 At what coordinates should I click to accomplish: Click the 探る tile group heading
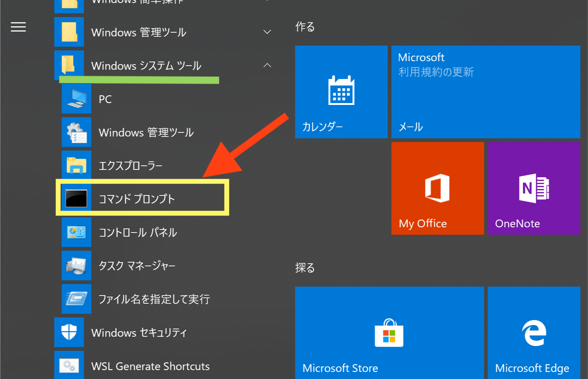pos(305,268)
